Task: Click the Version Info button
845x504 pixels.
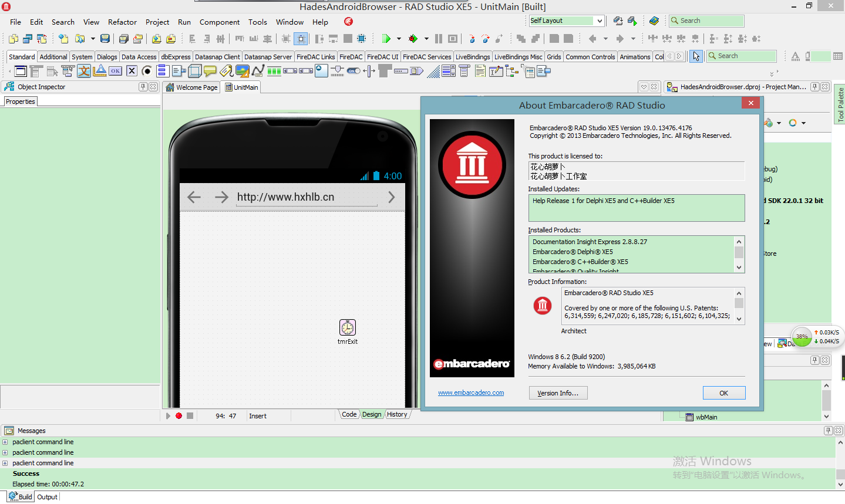Action: pos(558,393)
